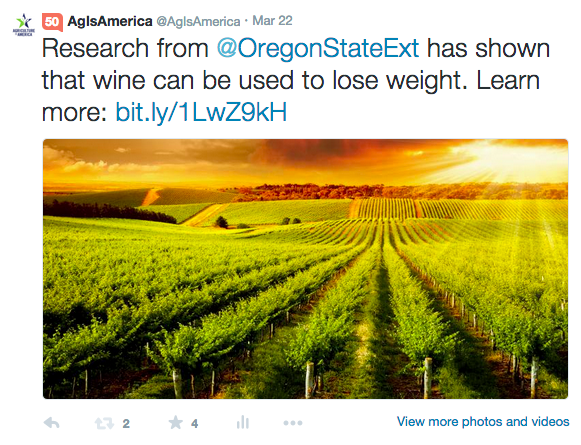Open the Mar 22 timestamp permalink
Viewport: 581px width, 445px height.
point(272,20)
